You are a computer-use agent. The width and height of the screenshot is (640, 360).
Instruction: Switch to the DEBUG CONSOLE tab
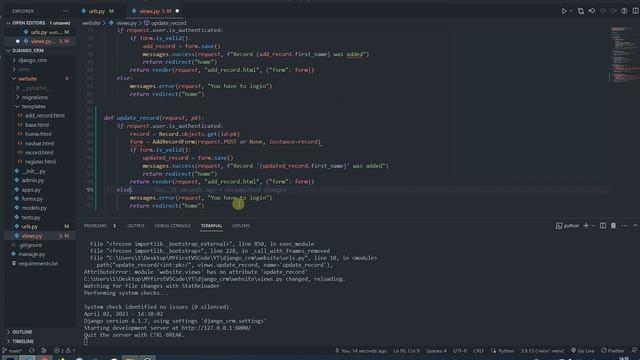173,226
